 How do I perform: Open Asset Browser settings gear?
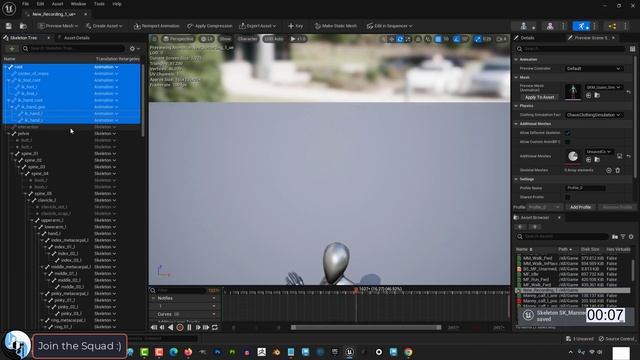[x=631, y=237]
